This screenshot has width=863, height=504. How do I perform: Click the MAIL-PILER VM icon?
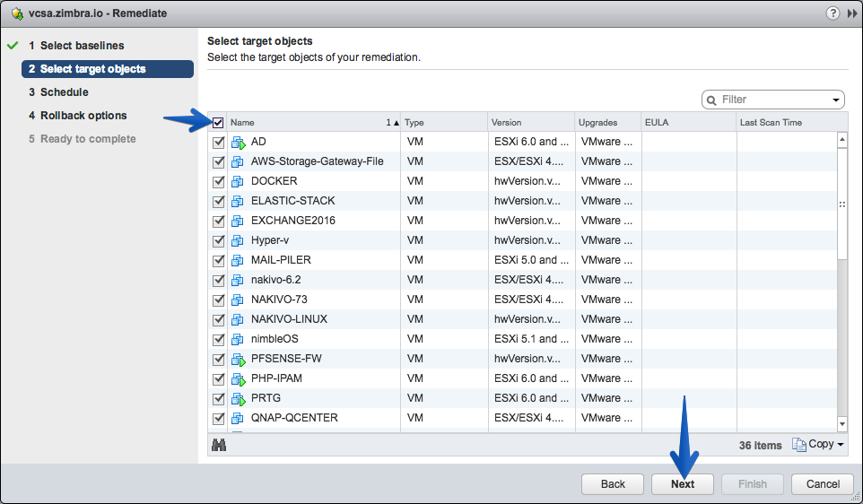pos(237,261)
